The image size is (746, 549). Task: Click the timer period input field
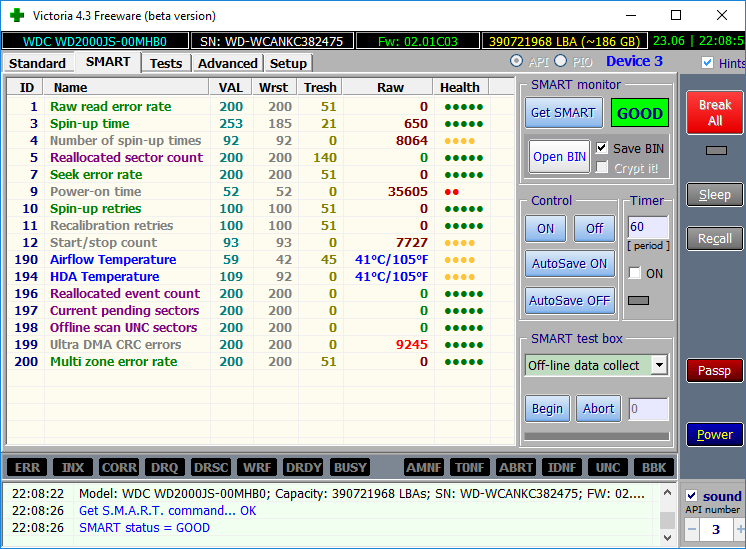point(648,227)
